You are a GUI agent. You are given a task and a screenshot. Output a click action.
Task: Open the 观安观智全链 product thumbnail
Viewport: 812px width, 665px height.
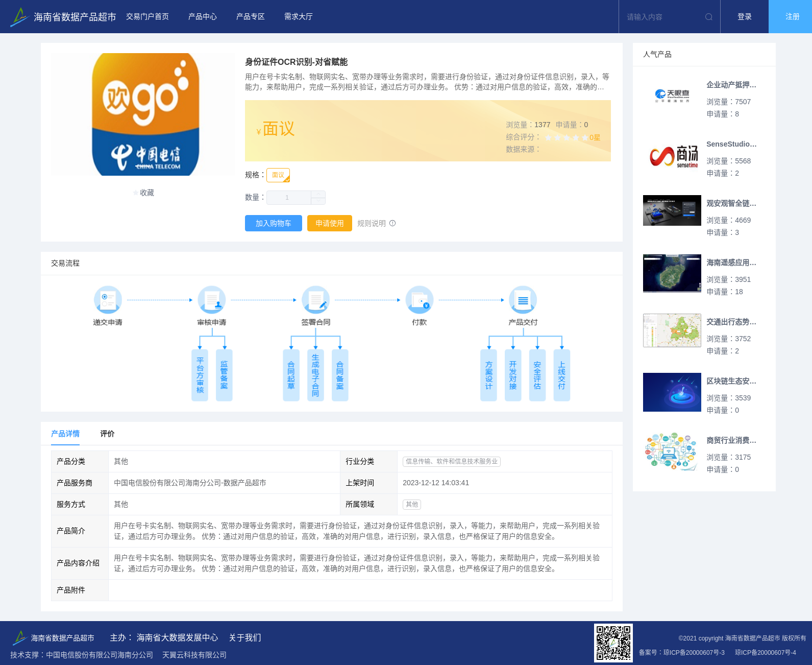point(672,210)
